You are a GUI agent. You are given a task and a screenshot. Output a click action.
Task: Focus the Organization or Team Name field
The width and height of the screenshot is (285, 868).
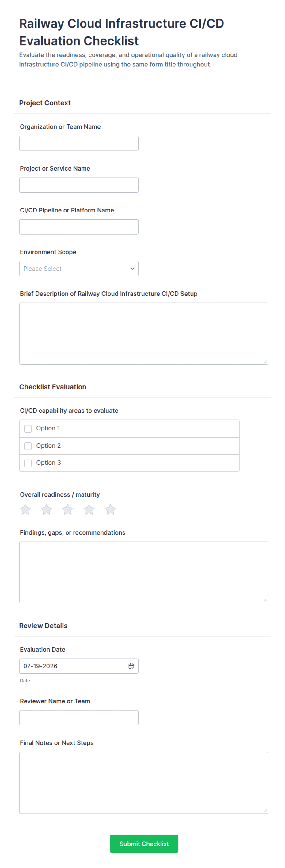click(78, 143)
